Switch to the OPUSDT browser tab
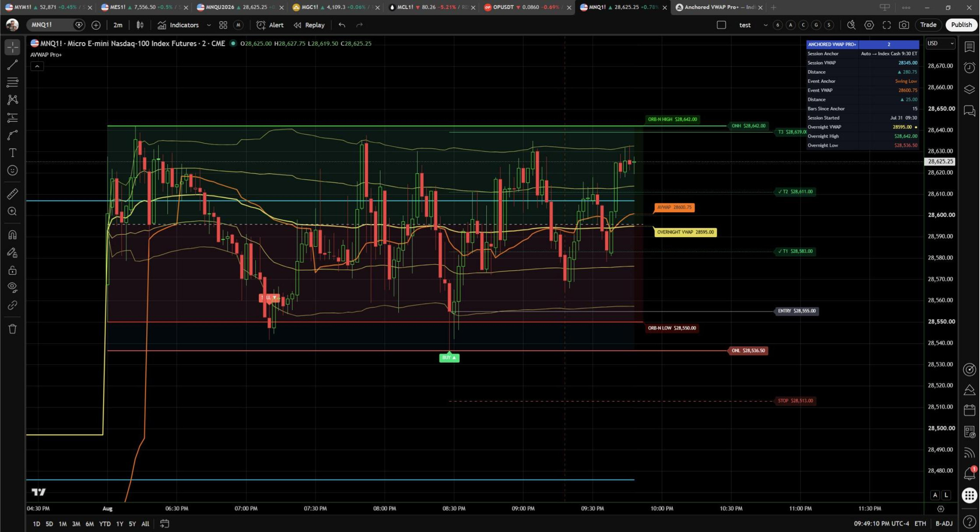 pyautogui.click(x=527, y=7)
